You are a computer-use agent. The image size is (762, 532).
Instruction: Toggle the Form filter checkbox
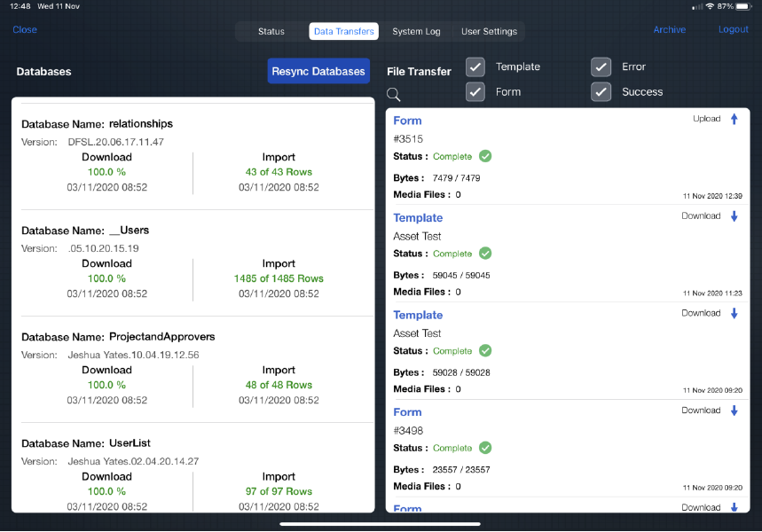pos(476,92)
